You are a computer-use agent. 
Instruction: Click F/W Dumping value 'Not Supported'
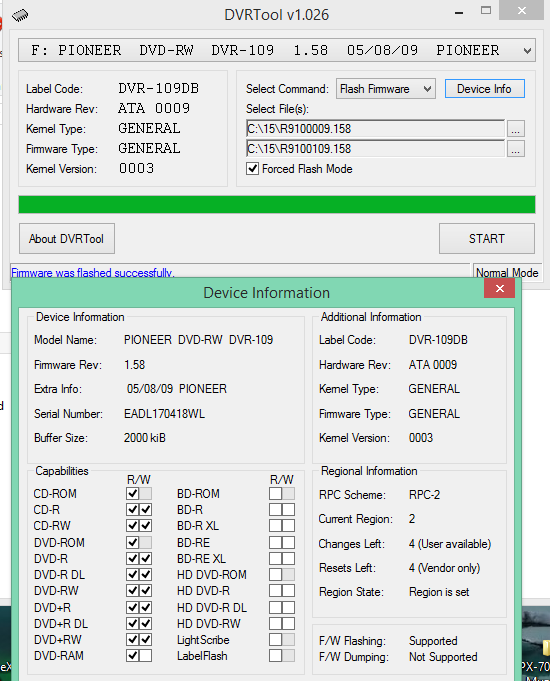coord(443,657)
